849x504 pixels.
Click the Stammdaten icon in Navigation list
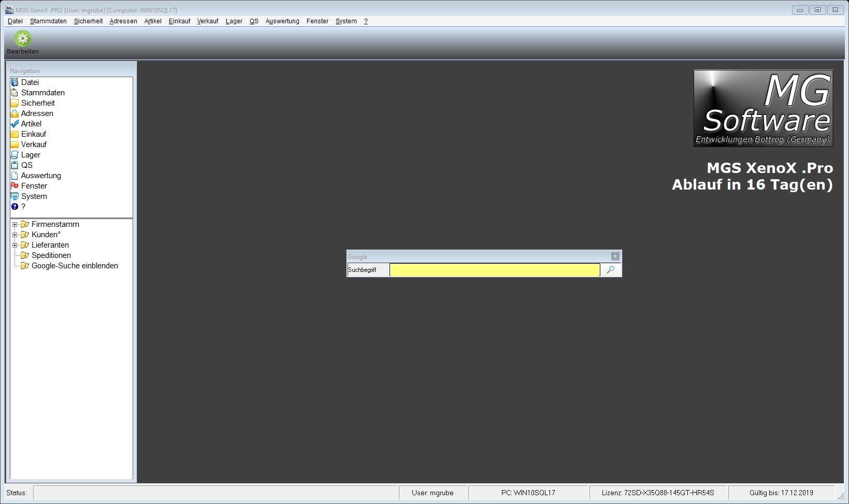point(15,93)
